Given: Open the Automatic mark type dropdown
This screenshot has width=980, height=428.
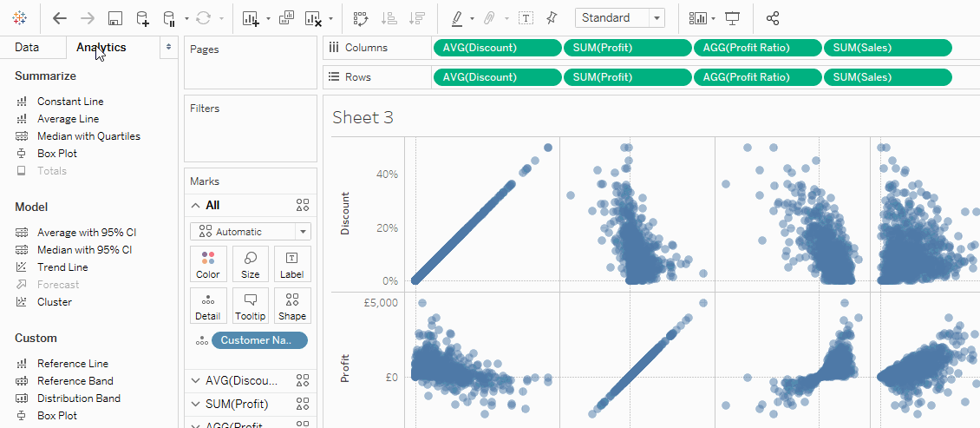Looking at the screenshot, I should pyautogui.click(x=250, y=232).
